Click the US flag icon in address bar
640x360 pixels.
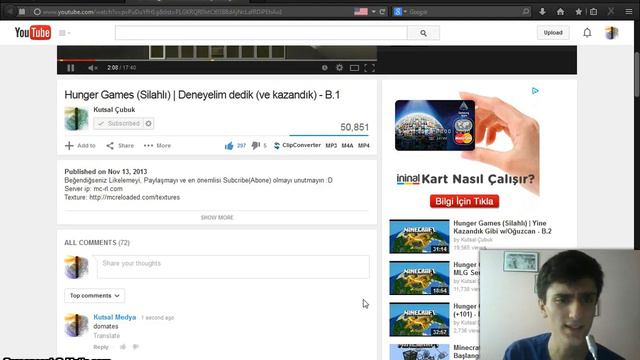click(x=361, y=12)
